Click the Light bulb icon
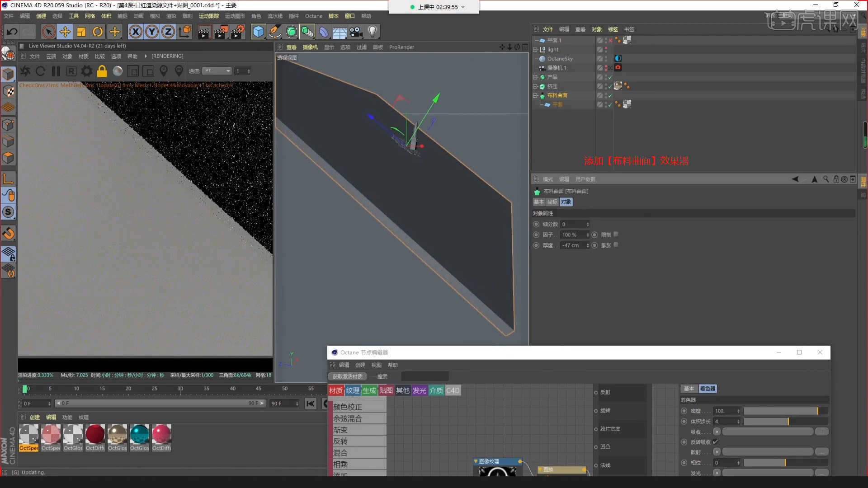The height and width of the screenshot is (488, 868). click(x=372, y=32)
